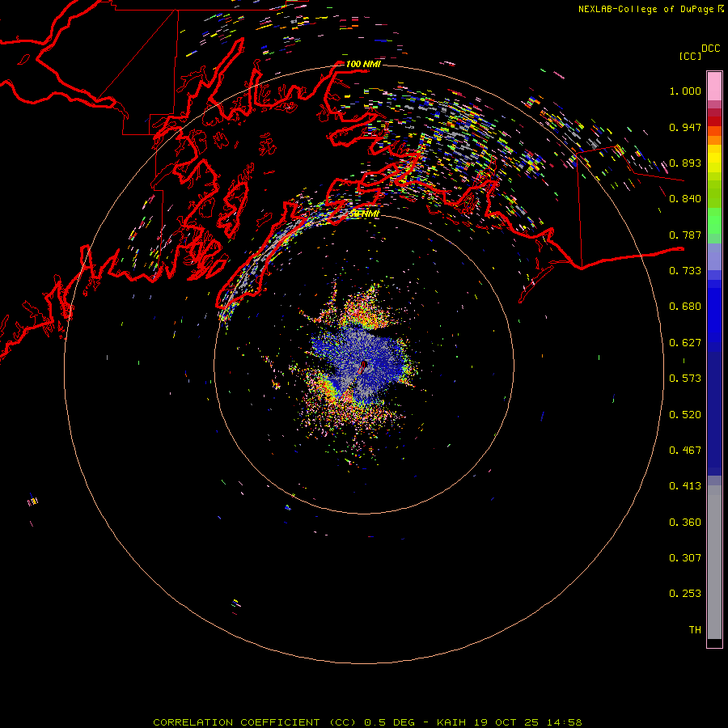Click the red segment near top of color bar

(714, 121)
